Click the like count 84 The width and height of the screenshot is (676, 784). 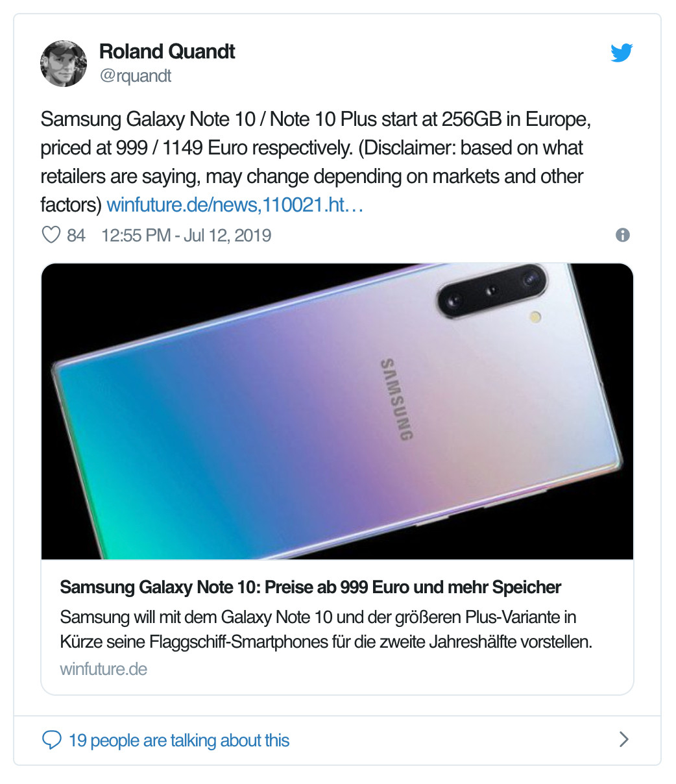76,235
